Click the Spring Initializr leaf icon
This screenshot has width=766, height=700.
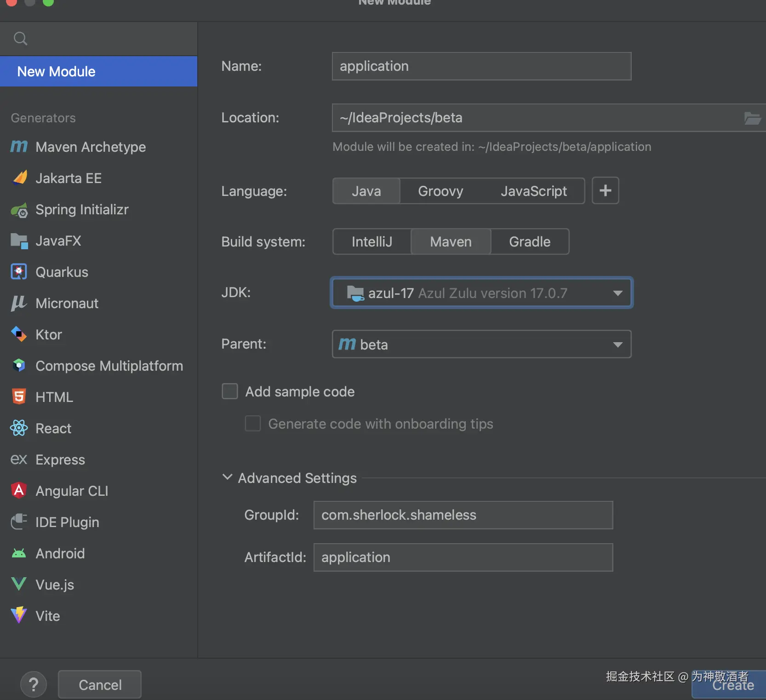19,210
